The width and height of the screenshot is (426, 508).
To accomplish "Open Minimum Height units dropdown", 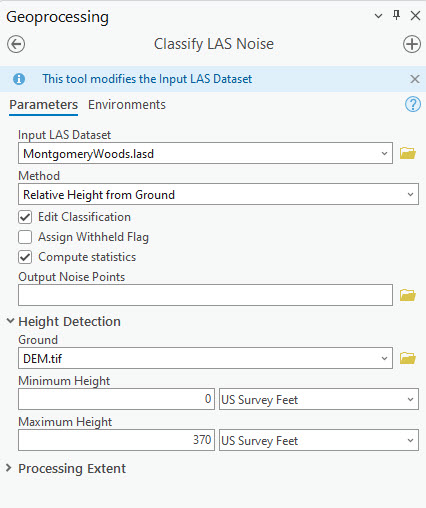I will pyautogui.click(x=319, y=399).
